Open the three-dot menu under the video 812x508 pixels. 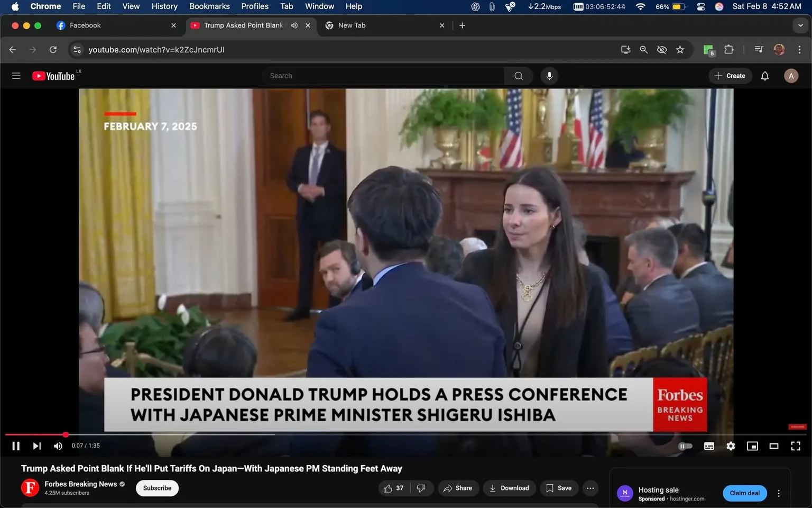pos(590,488)
